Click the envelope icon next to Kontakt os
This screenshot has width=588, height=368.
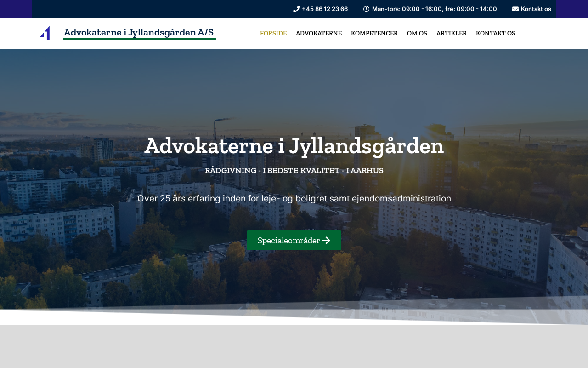pyautogui.click(x=515, y=9)
